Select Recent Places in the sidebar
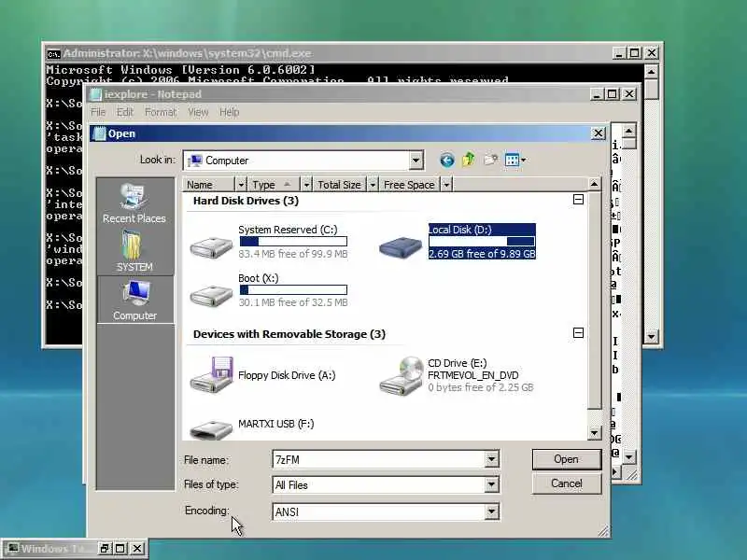This screenshot has height=560, width=747. [x=134, y=203]
